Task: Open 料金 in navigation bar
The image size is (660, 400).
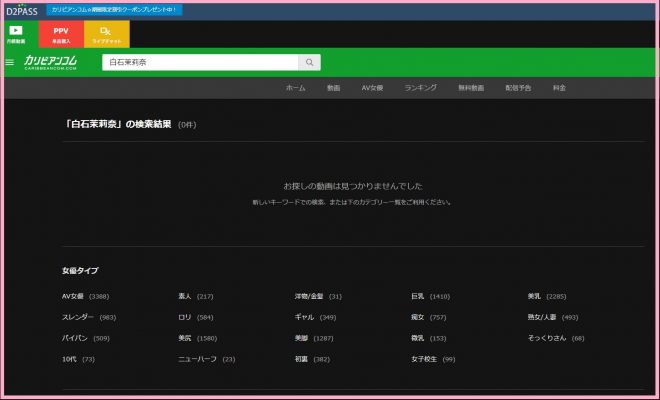Action: pos(559,88)
